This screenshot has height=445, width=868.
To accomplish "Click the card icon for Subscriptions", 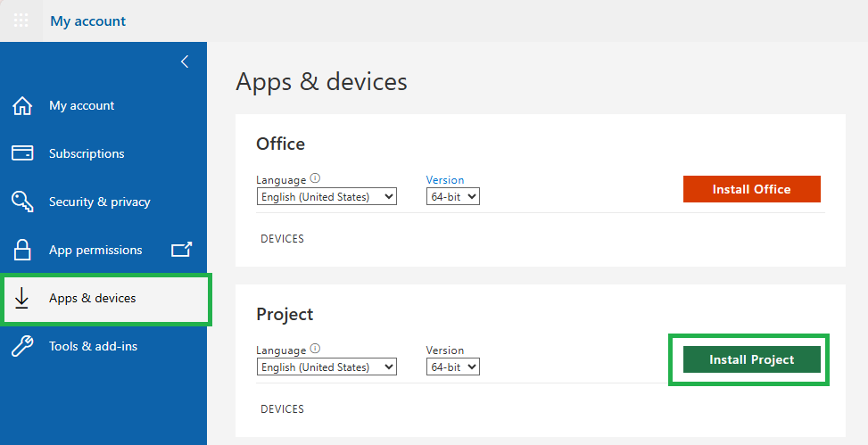I will tap(22, 153).
